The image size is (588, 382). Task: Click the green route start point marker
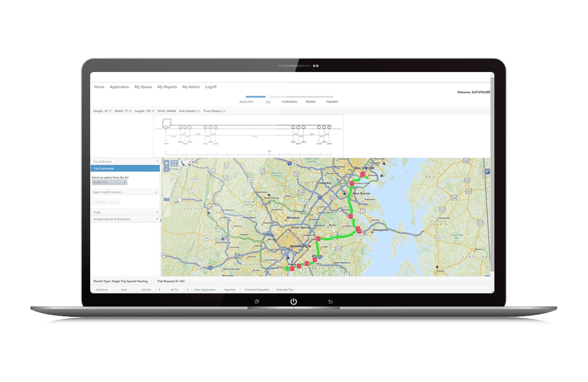[x=287, y=268]
